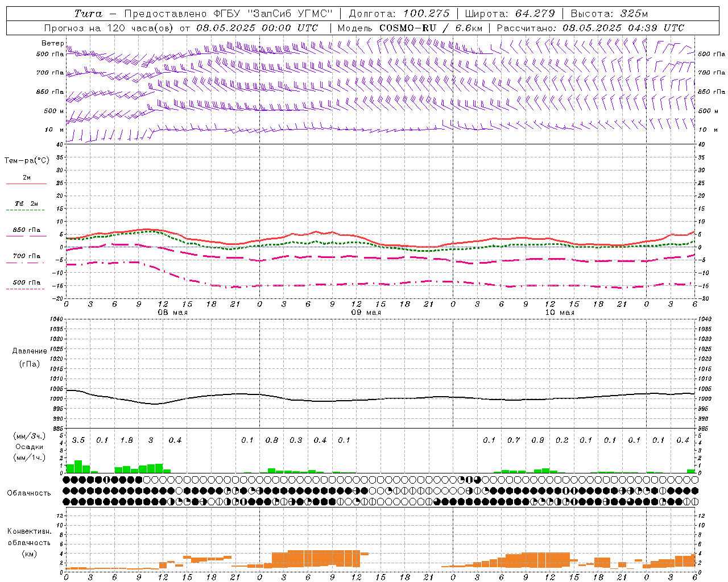Viewport: 728px width, 582px height.
Task: Click the "0.3" precipitation total value
Action: (x=296, y=440)
